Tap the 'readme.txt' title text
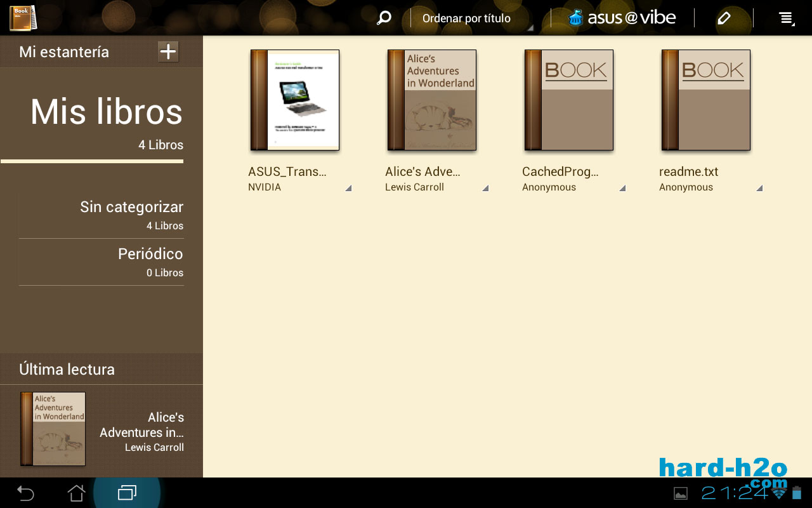Image resolution: width=812 pixels, height=508 pixels. tap(688, 171)
